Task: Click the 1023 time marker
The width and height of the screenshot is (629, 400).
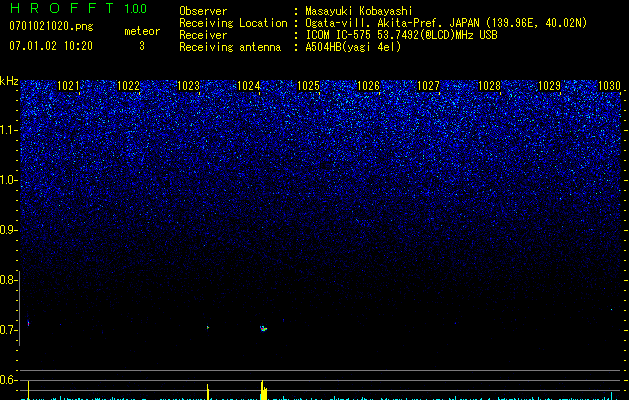Action: point(188,85)
